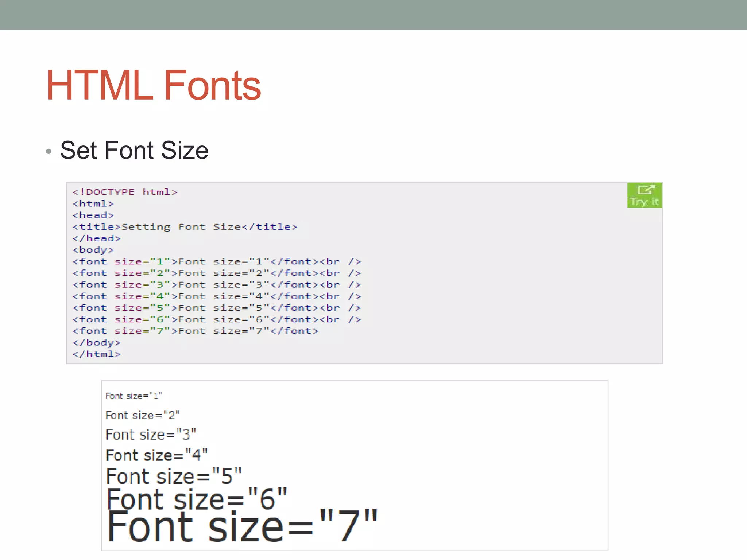Click the rendered Font size="2" output
Image resolution: width=747 pixels, height=560 pixels.
click(x=143, y=415)
